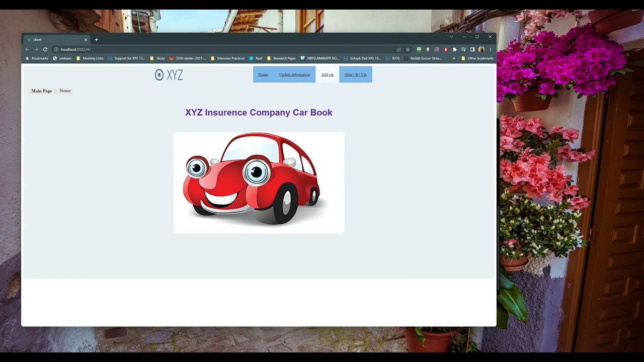This screenshot has height=362, width=644.
Task: Select the 'client' browser tab
Action: tap(56, 40)
